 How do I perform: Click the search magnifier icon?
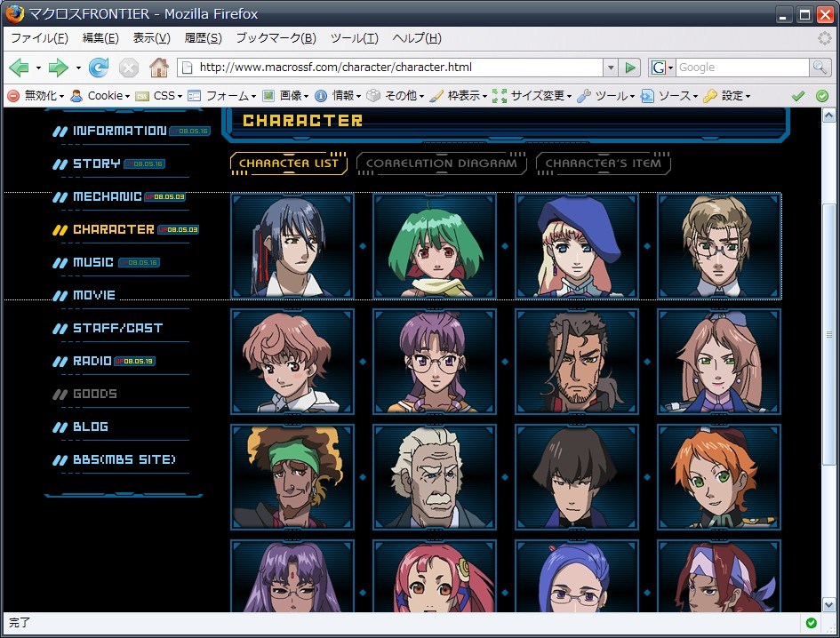point(820,68)
